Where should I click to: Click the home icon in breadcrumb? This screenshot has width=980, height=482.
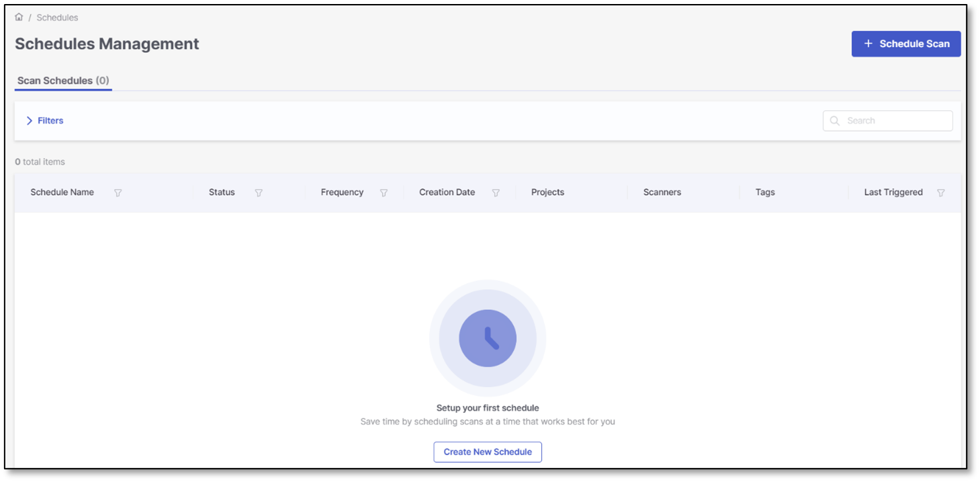(x=19, y=17)
